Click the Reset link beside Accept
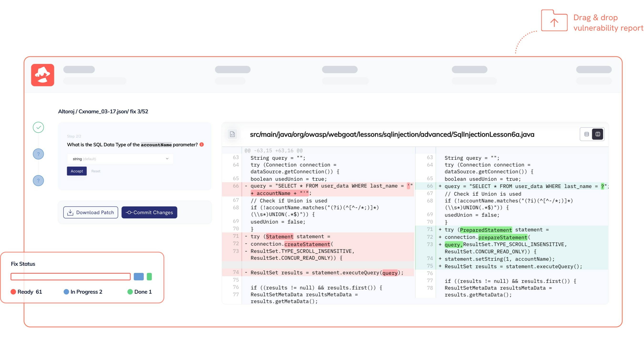Viewport: 644px width, 337px height. [x=96, y=171]
